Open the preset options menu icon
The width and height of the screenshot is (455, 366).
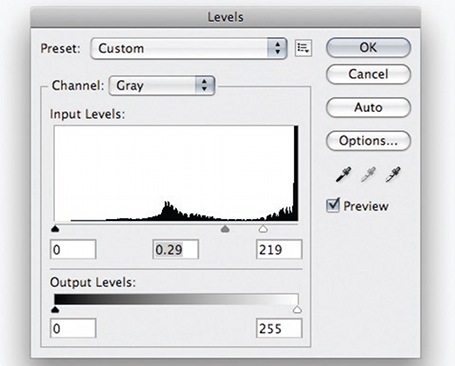pyautogui.click(x=303, y=48)
